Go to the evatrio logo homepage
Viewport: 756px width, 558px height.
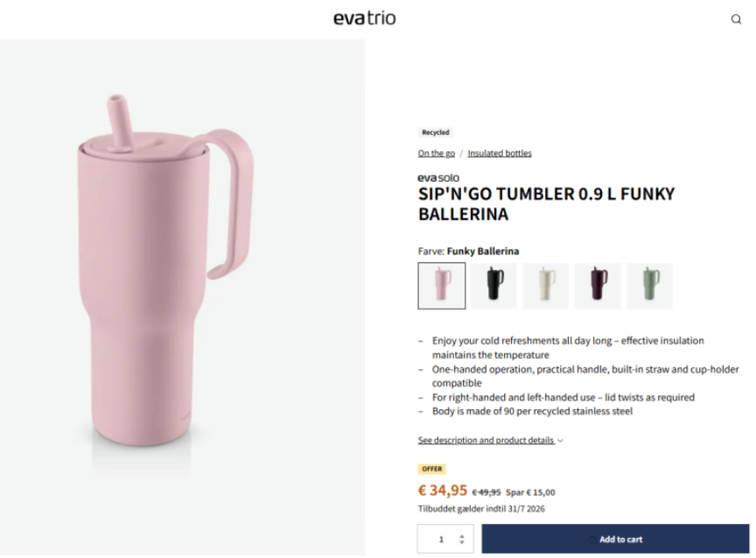[365, 18]
